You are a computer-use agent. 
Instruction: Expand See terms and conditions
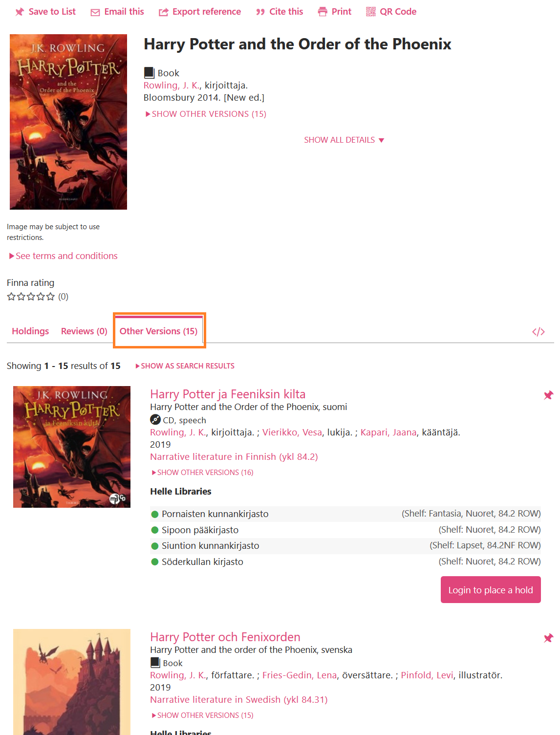63,256
